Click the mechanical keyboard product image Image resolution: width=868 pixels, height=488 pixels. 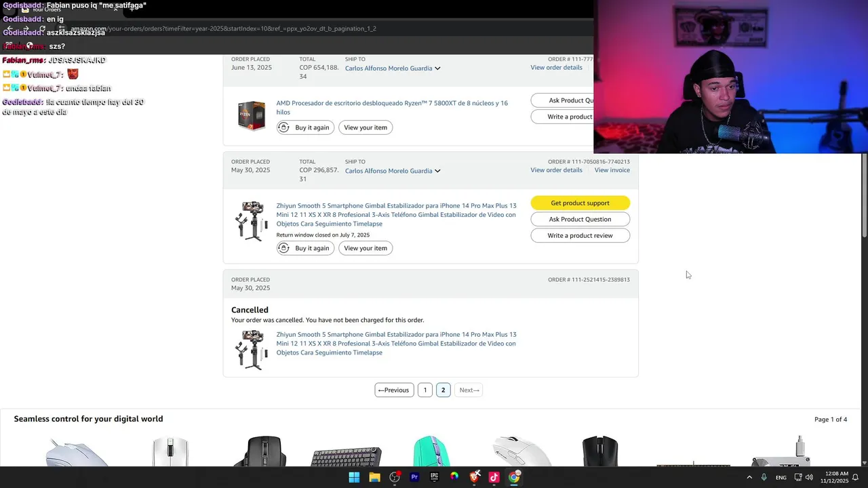tap(346, 455)
